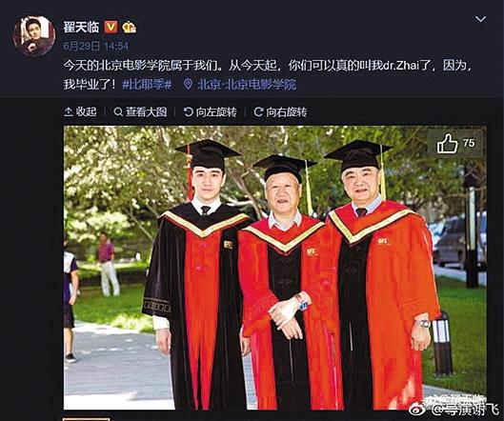Image resolution: width=504 pixels, height=421 pixels.
Task: Click the location pin icon
Action: click(x=188, y=85)
